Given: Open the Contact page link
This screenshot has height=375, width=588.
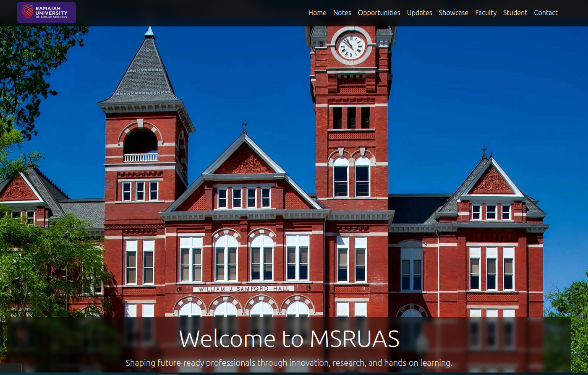Looking at the screenshot, I should [546, 13].
